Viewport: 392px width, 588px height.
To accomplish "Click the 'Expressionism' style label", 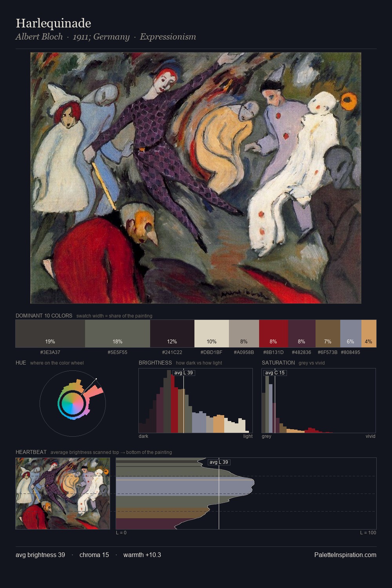I will pyautogui.click(x=168, y=37).
